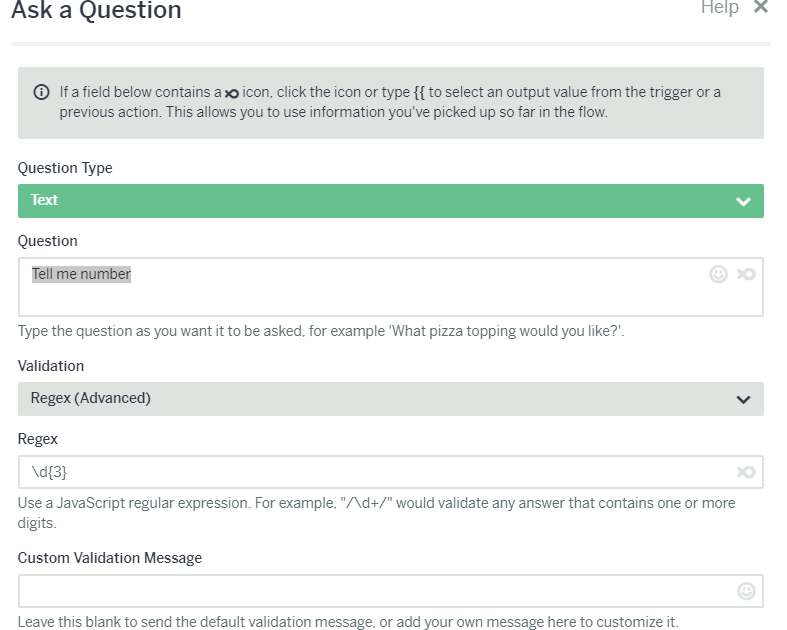Click the info icon in the notice banner

(42, 92)
